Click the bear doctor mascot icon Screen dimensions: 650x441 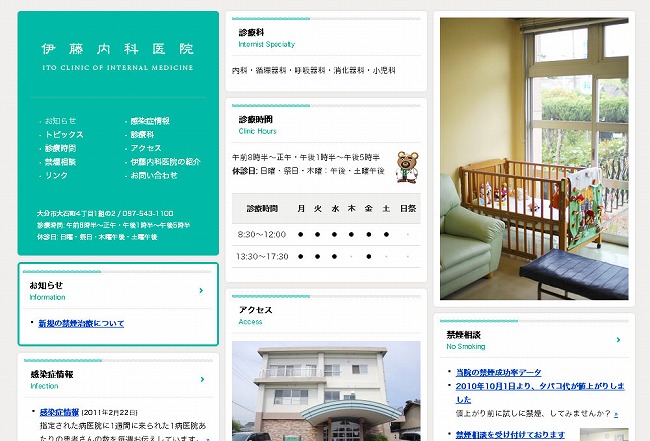tap(407, 167)
